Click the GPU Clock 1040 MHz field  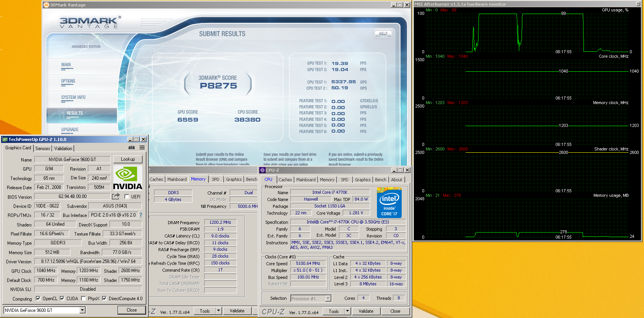click(46, 271)
